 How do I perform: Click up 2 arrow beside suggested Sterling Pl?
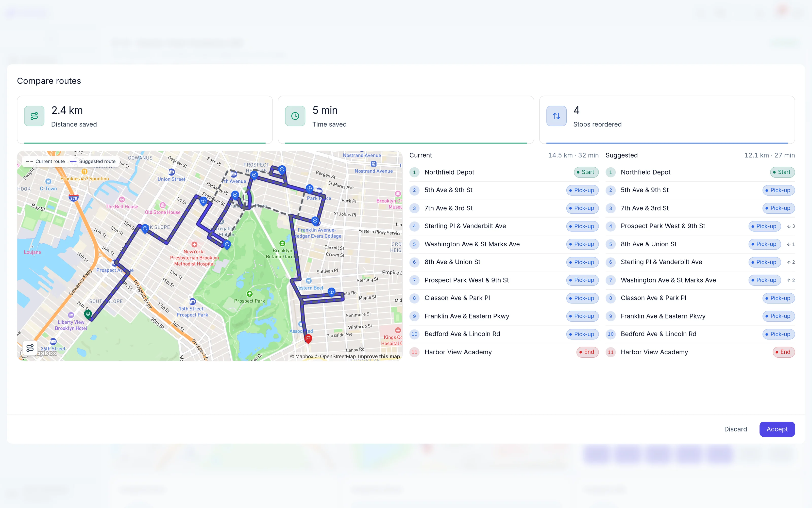(790, 262)
